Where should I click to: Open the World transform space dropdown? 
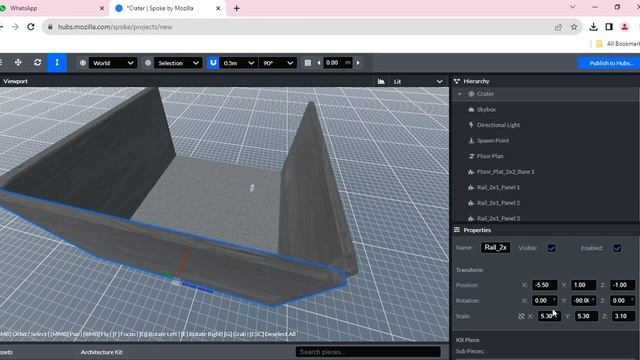click(113, 63)
